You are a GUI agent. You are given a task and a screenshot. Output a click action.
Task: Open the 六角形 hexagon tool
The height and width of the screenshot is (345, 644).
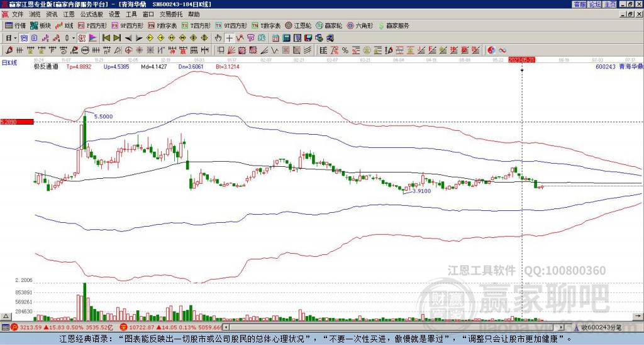[360, 25]
